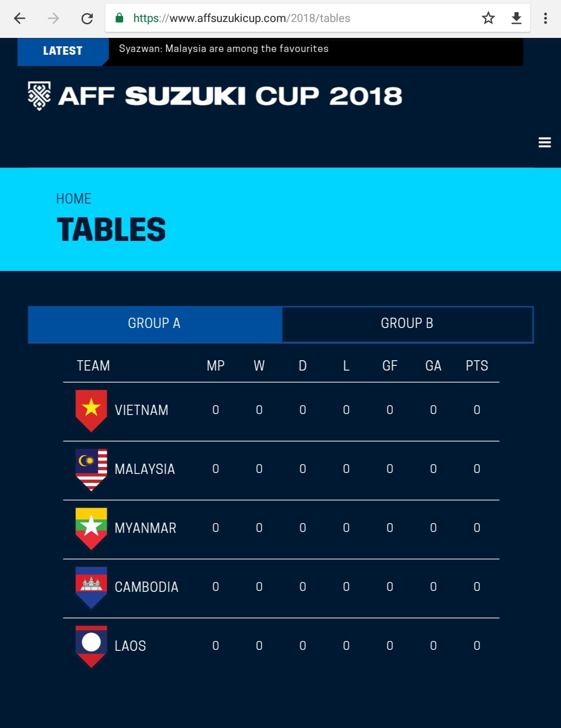Image resolution: width=561 pixels, height=728 pixels.
Task: Open the Syazwan Malaysia favourites headline
Action: click(224, 49)
